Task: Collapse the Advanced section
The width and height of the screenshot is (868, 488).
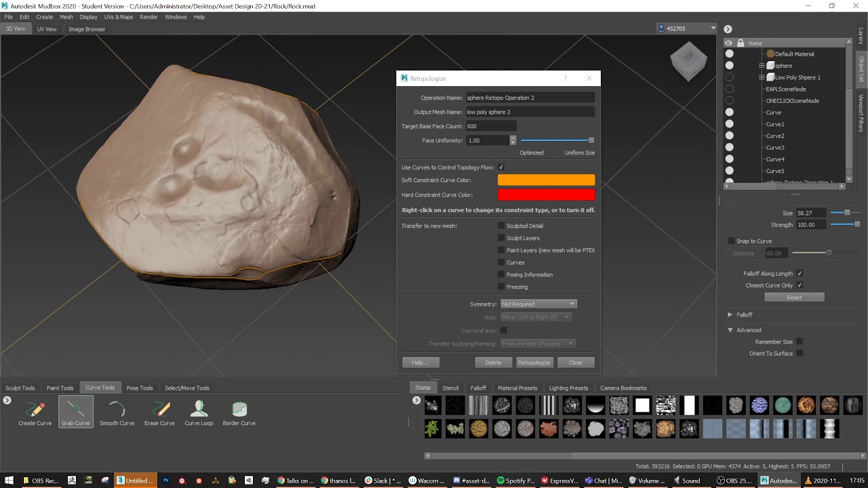Action: click(x=730, y=330)
